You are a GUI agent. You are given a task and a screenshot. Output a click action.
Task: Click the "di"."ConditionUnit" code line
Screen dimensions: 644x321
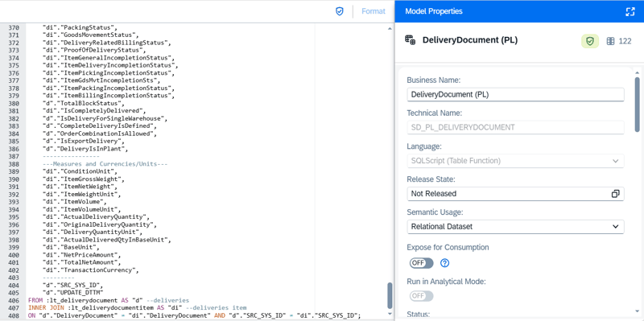point(80,171)
